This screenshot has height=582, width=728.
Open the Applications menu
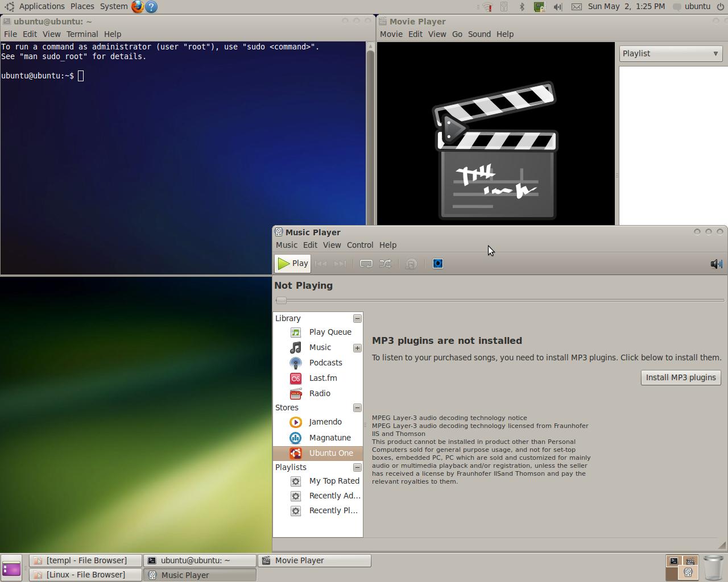click(35, 6)
